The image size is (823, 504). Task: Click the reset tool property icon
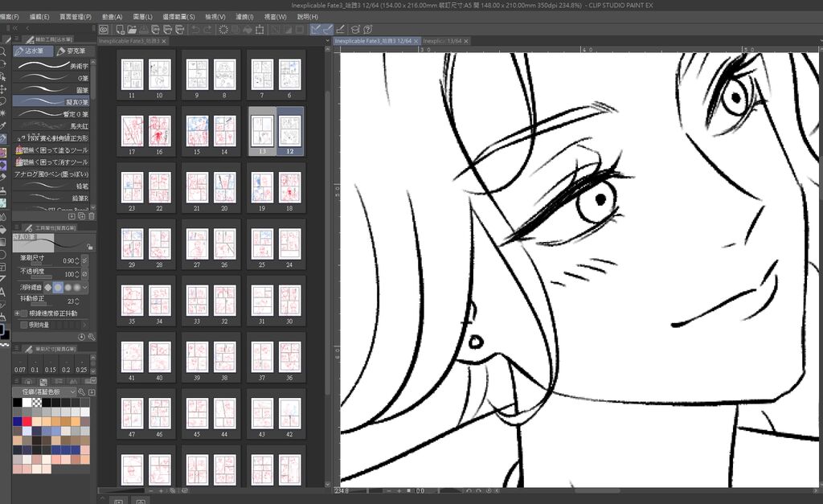point(82,337)
